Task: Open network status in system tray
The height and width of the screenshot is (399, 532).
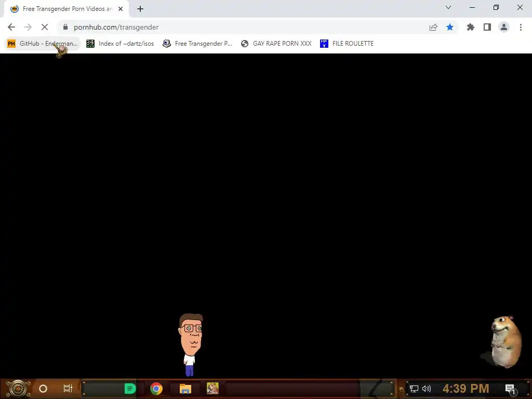Action: click(414, 389)
